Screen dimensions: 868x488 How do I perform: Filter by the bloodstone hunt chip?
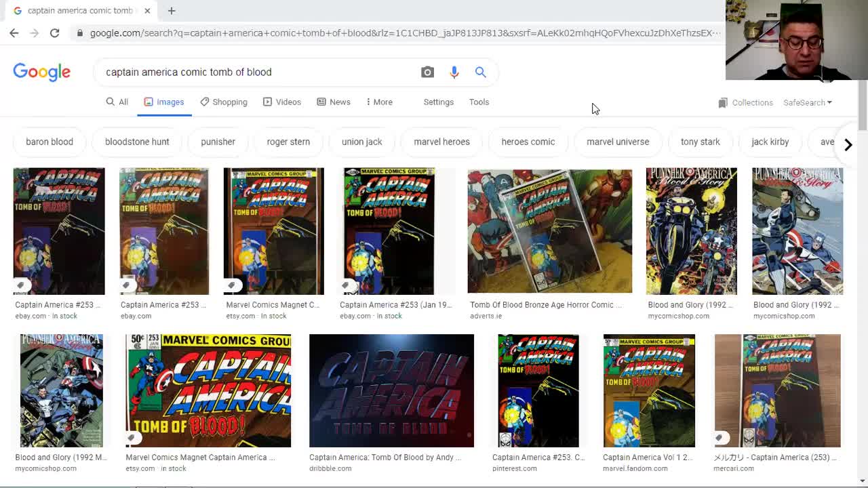137,142
